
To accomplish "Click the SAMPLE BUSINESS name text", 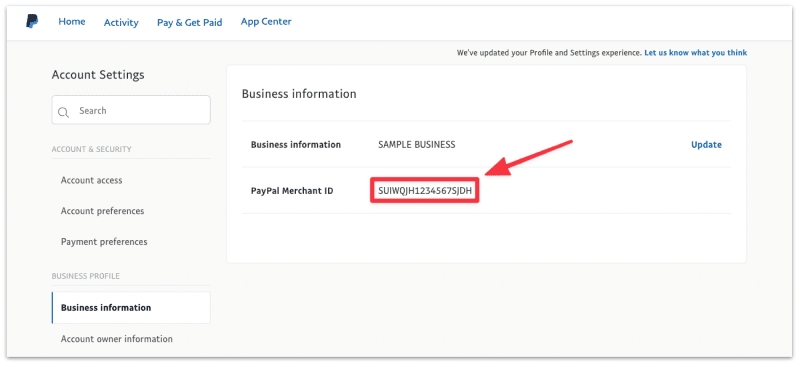I will 417,144.
